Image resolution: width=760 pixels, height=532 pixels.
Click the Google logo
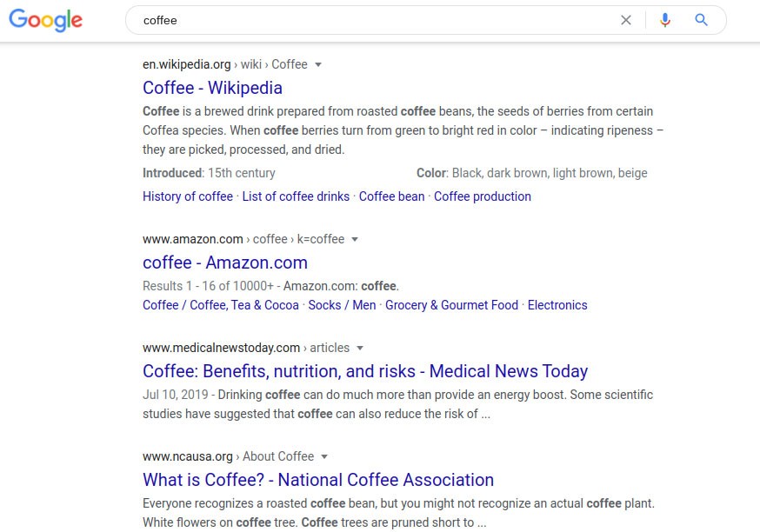click(45, 20)
